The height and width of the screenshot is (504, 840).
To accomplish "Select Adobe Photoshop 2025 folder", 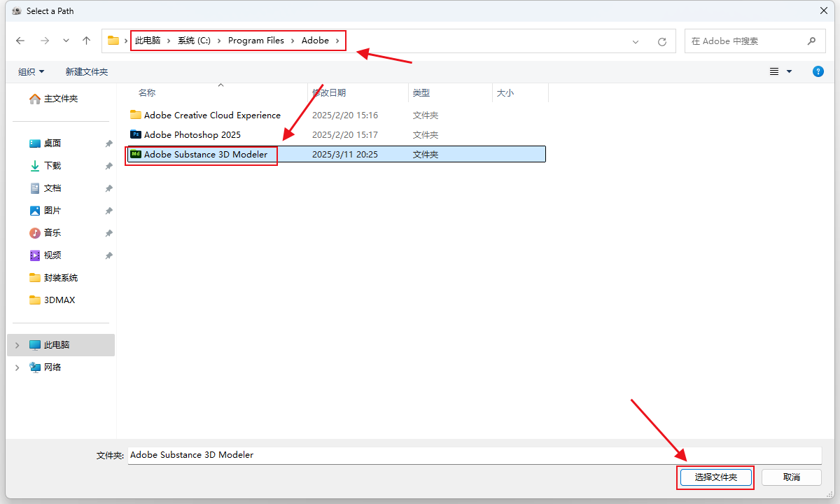I will (192, 134).
